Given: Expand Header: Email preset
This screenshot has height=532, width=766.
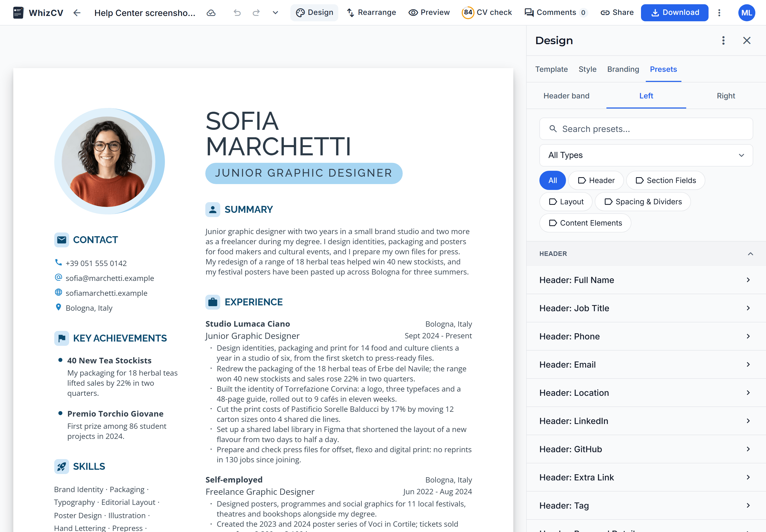Looking at the screenshot, I should tap(646, 365).
